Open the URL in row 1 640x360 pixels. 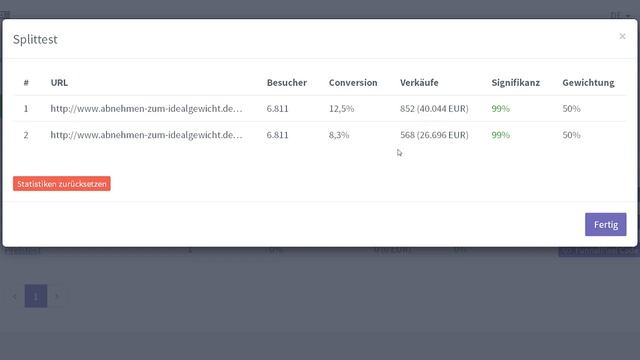pos(146,109)
